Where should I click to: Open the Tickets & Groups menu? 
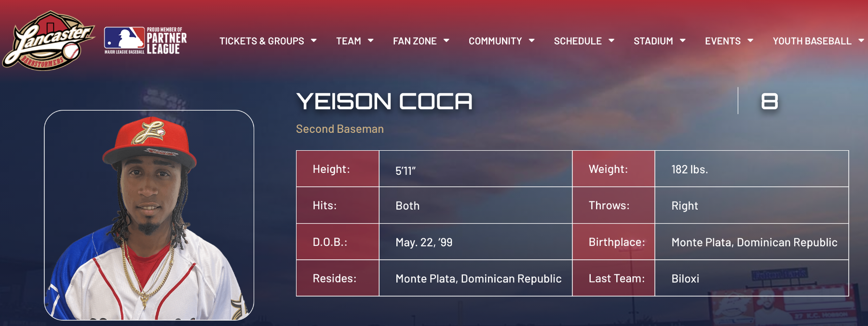point(262,41)
